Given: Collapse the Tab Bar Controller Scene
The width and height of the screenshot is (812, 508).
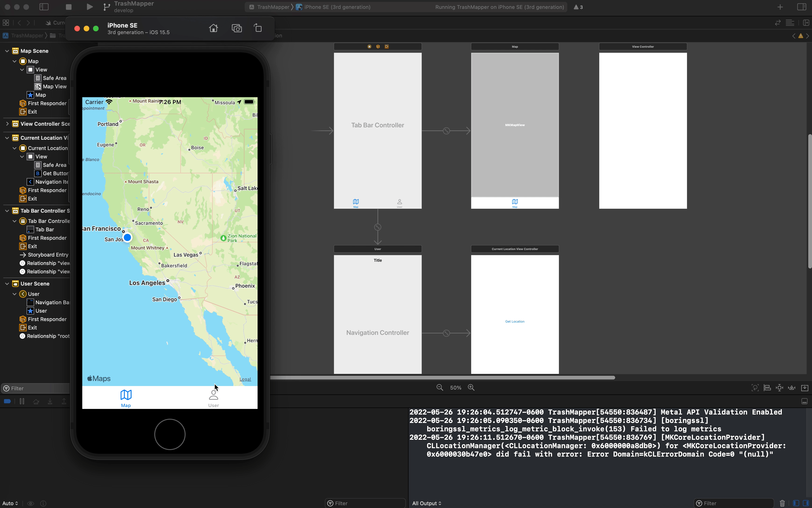Looking at the screenshot, I should click(7, 211).
